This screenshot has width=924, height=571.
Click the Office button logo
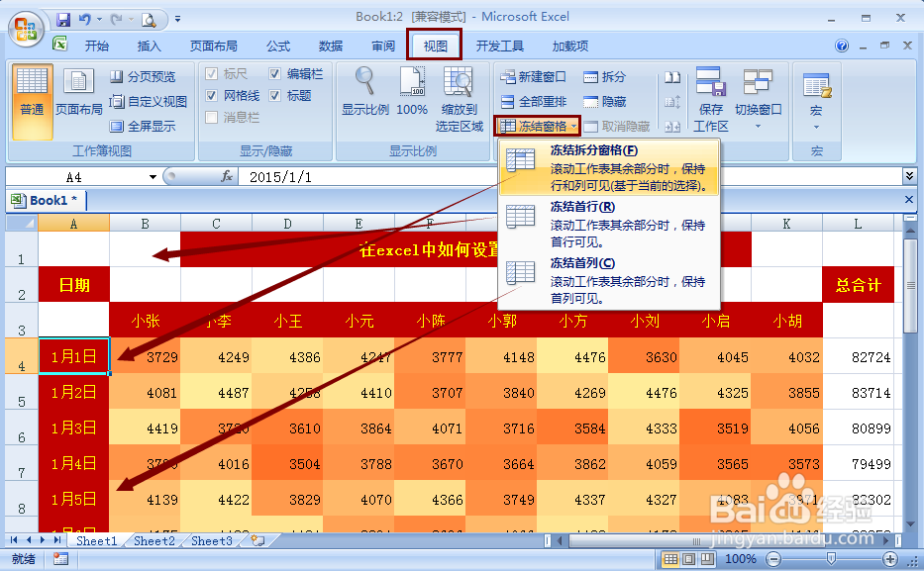pyautogui.click(x=26, y=29)
